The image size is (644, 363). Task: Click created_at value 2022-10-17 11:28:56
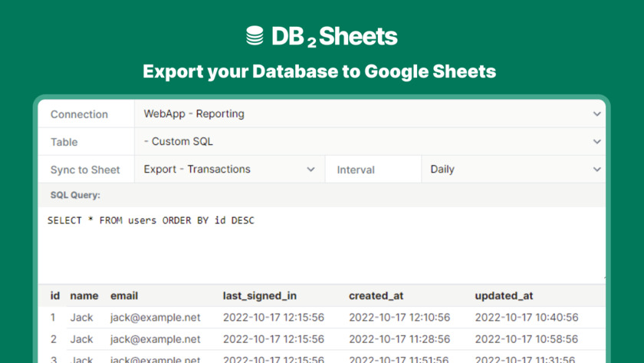[399, 339]
